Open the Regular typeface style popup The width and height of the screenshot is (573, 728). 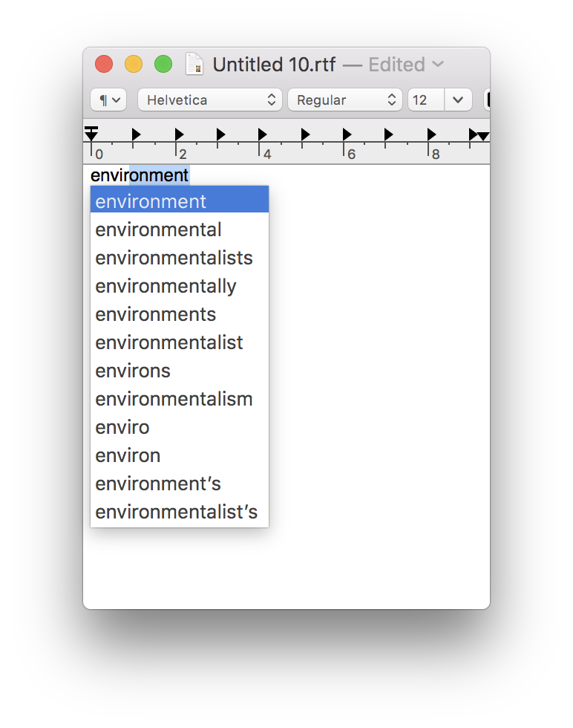coord(344,100)
